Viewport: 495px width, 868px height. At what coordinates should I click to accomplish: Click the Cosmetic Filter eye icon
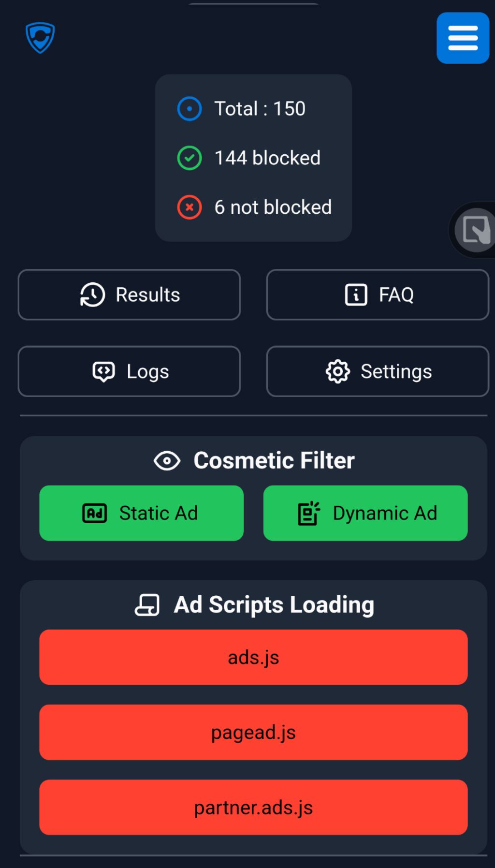[x=167, y=461]
